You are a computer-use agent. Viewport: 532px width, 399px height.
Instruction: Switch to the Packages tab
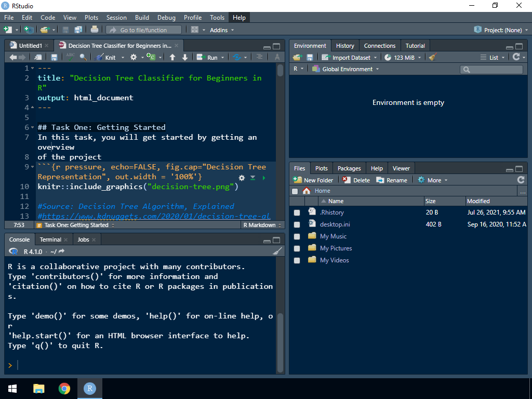point(349,168)
